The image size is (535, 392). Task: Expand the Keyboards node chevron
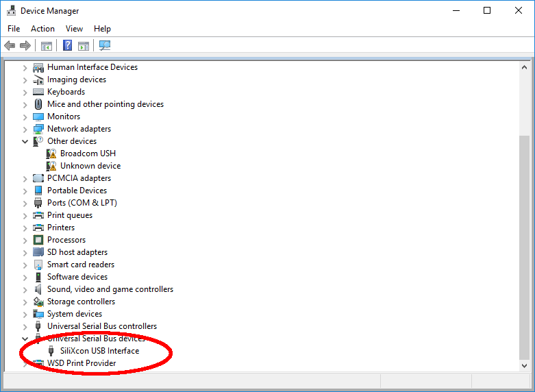pos(25,93)
